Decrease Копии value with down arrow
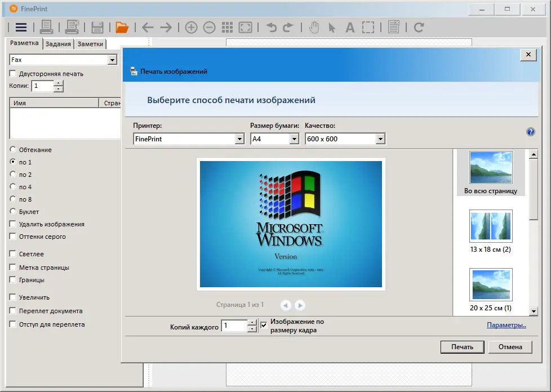Screen dimensions: 551x392 (59, 89)
